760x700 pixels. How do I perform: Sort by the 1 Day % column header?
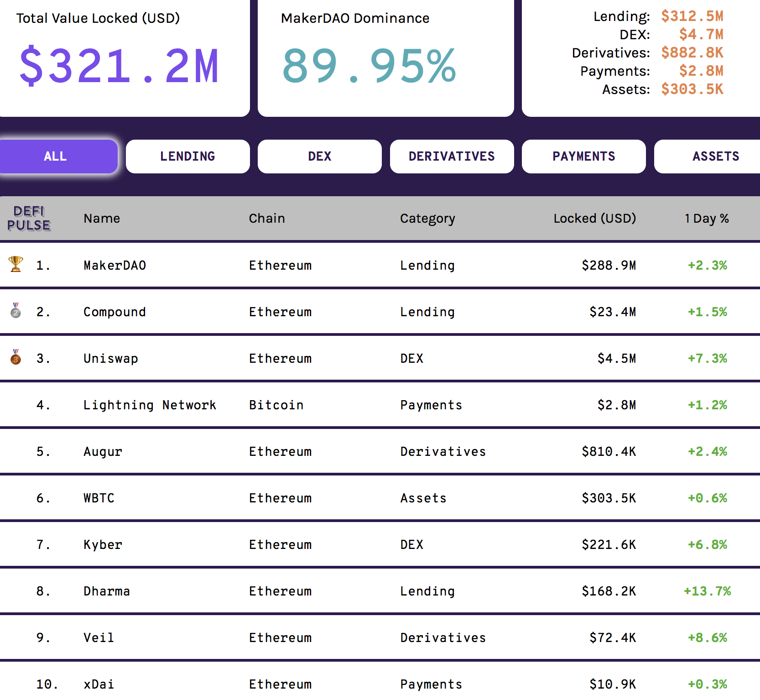click(706, 218)
